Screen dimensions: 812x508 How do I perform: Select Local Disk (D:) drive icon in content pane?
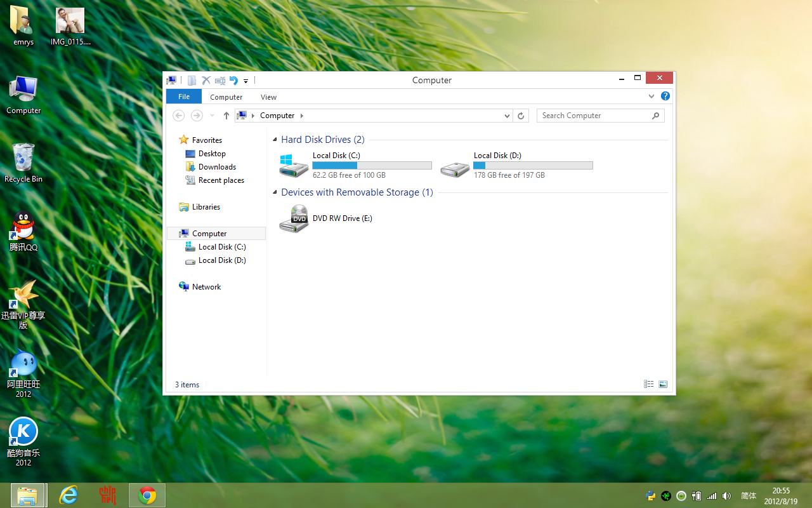[x=455, y=168]
